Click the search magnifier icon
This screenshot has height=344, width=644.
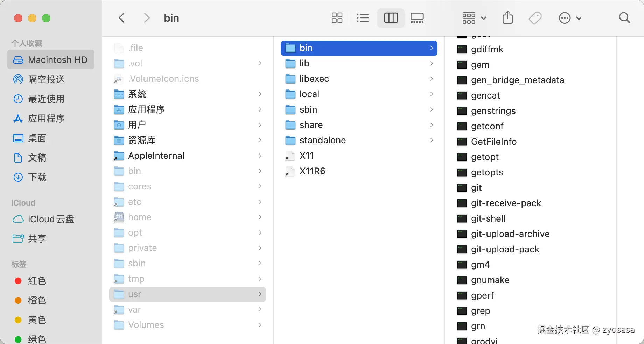click(624, 18)
